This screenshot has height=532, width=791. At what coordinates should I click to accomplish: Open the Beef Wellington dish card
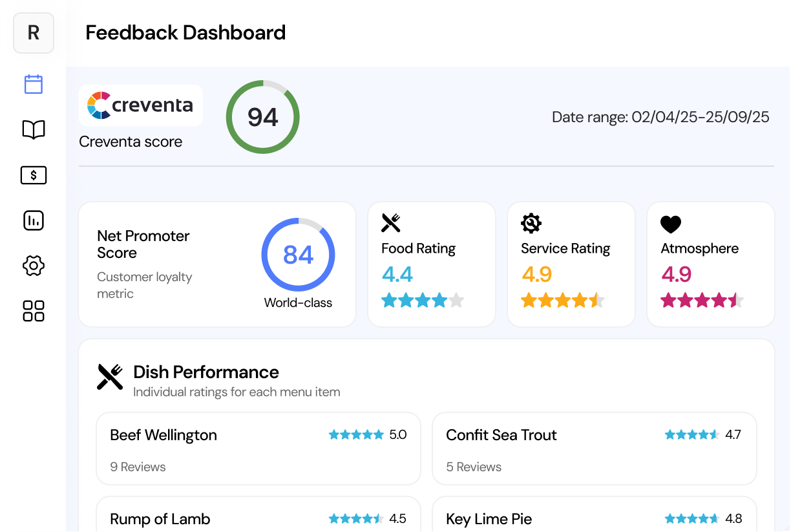pos(258,449)
